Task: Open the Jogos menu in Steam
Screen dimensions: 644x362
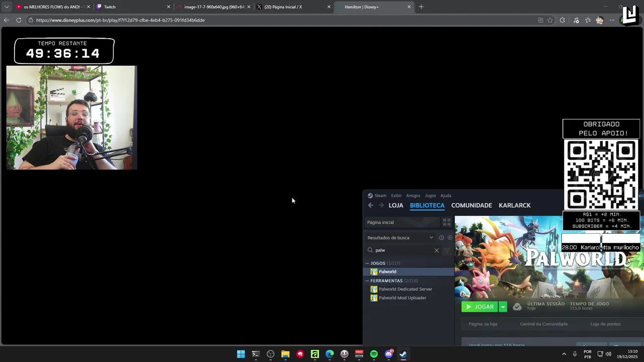Action: (x=430, y=196)
